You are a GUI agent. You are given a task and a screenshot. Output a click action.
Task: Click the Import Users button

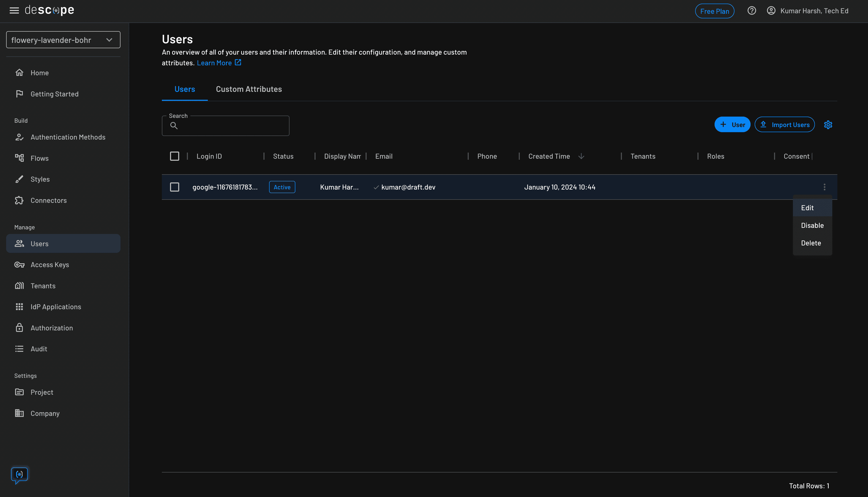pyautogui.click(x=784, y=124)
